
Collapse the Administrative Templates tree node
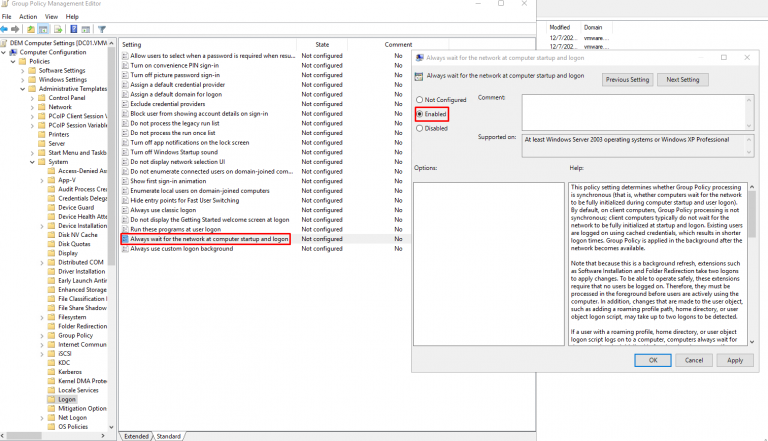[x=24, y=89]
